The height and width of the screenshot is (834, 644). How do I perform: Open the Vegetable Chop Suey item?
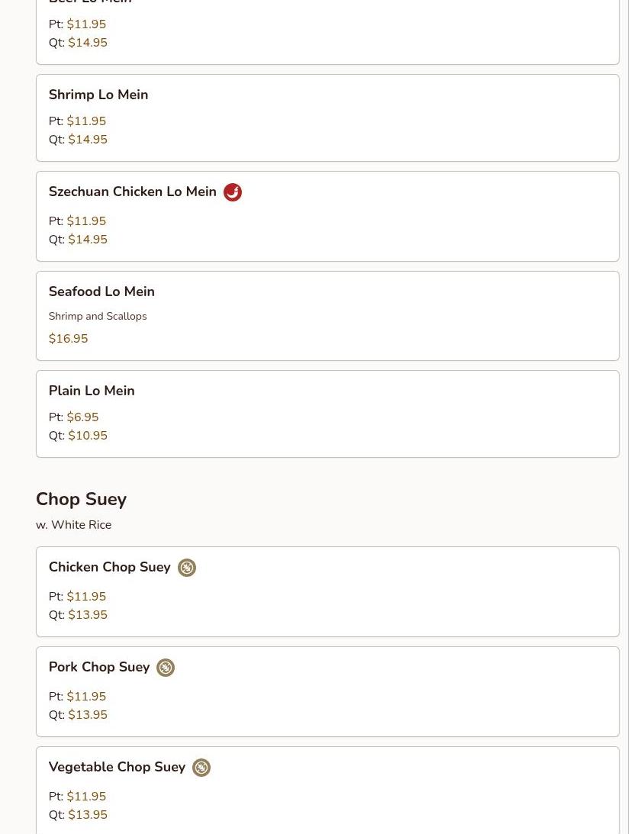tap(117, 767)
